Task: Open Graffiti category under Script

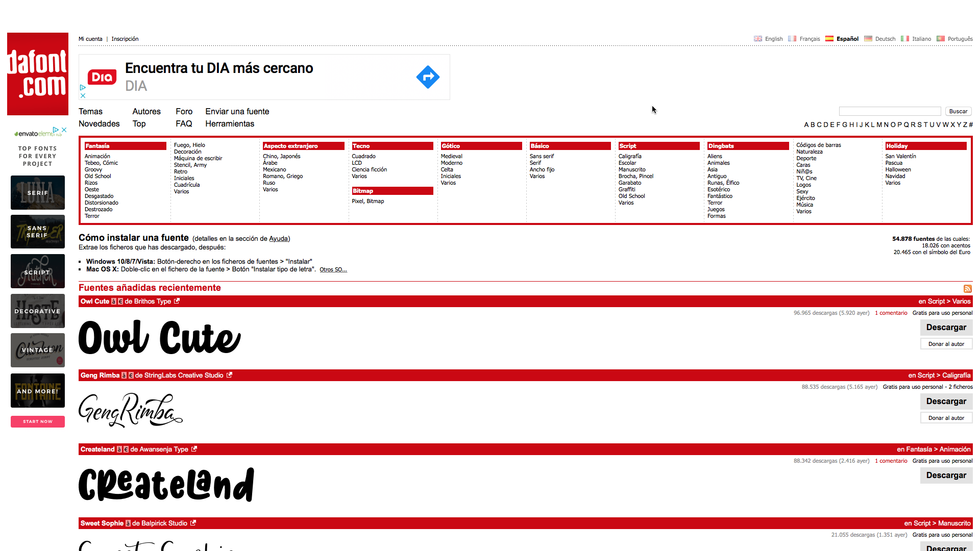Action: tap(627, 189)
